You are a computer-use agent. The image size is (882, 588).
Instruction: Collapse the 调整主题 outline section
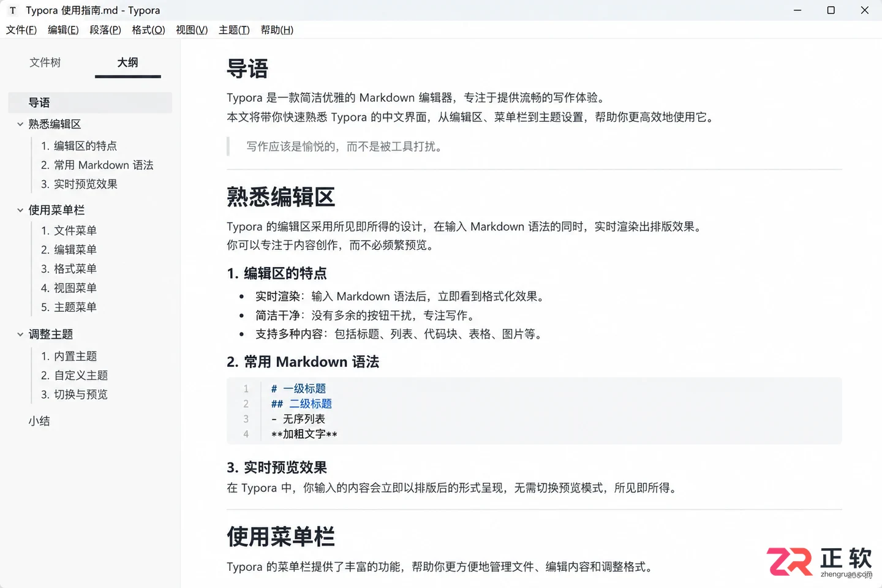(x=20, y=334)
